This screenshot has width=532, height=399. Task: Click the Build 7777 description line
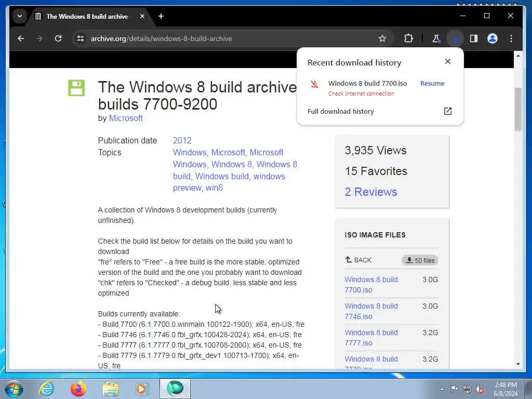(200, 345)
